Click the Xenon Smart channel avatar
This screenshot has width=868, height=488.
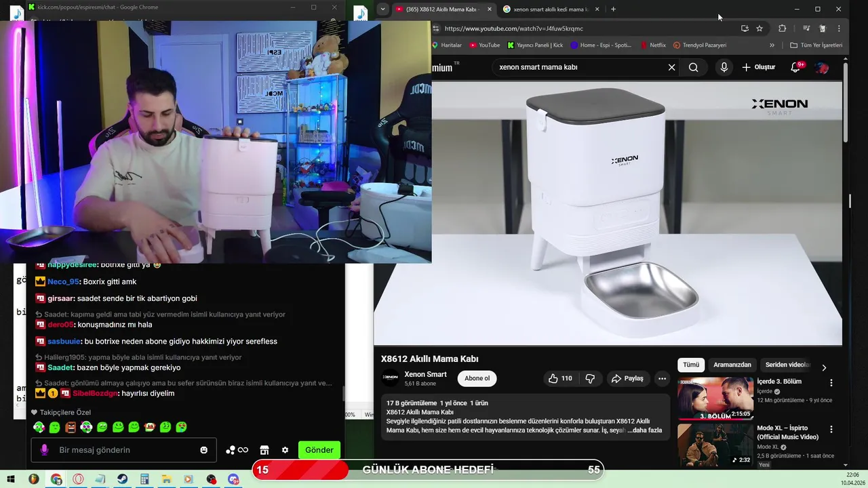coord(391,378)
